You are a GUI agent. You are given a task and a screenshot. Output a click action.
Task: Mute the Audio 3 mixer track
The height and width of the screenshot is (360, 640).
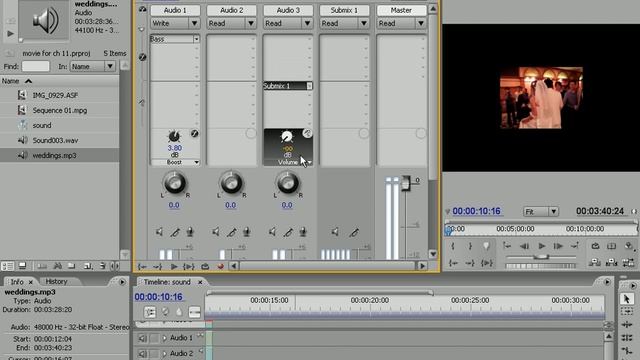272,232
